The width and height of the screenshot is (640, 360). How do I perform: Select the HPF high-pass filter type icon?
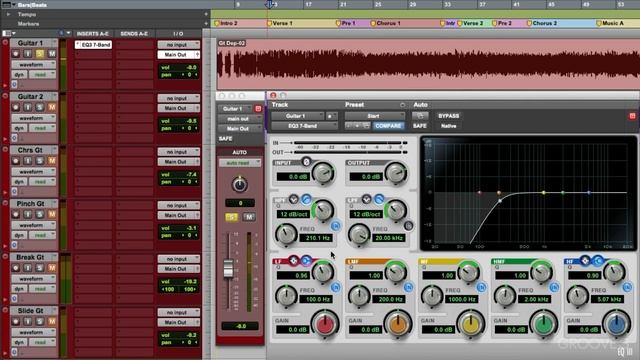point(306,199)
